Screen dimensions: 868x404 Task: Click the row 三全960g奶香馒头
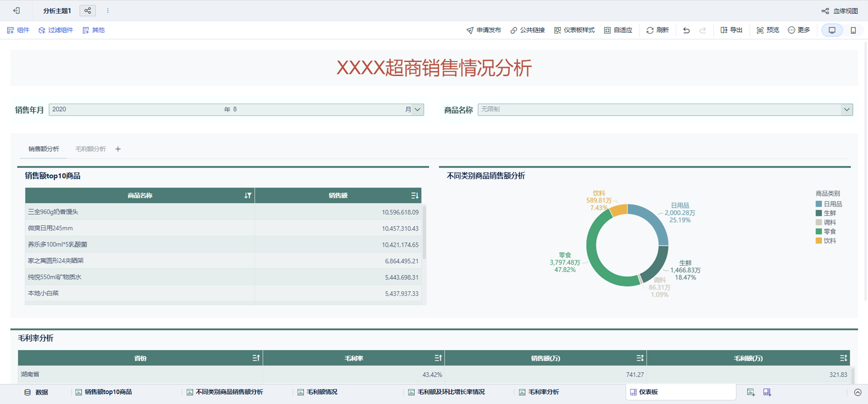(x=223, y=212)
